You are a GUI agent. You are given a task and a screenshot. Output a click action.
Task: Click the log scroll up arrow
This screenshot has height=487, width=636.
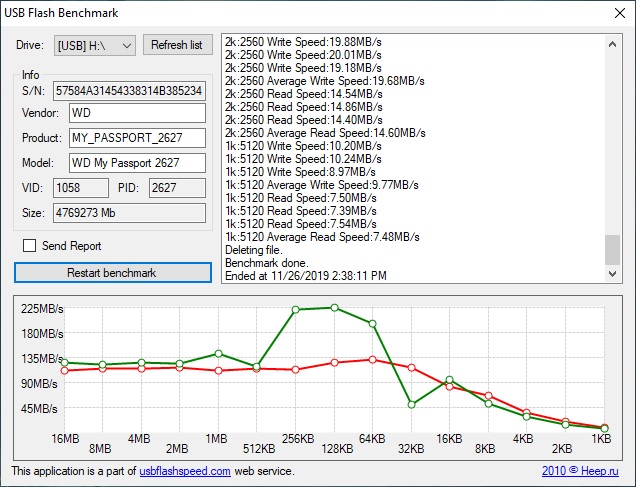tap(612, 44)
